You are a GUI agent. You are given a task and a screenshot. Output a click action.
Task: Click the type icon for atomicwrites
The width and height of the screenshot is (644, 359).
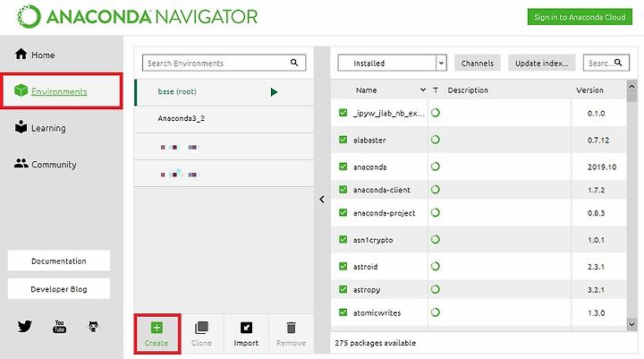436,312
